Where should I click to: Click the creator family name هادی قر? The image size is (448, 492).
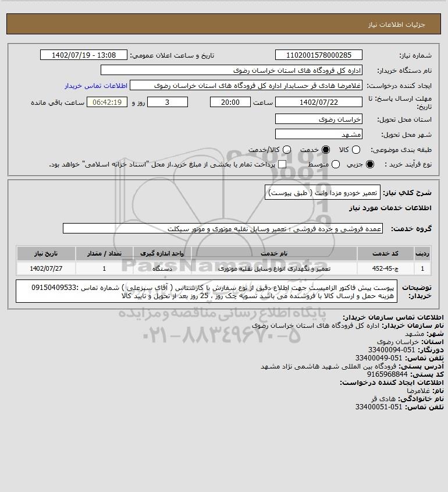[x=383, y=398]
